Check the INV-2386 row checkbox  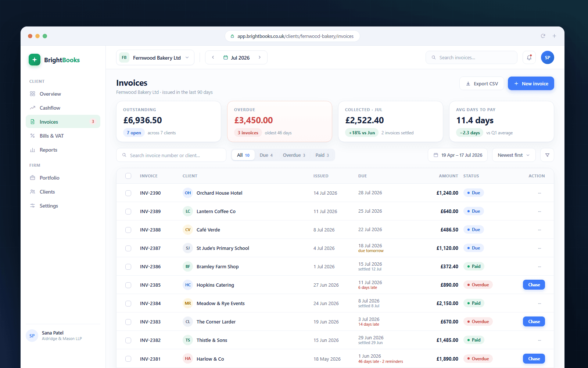[x=128, y=266]
